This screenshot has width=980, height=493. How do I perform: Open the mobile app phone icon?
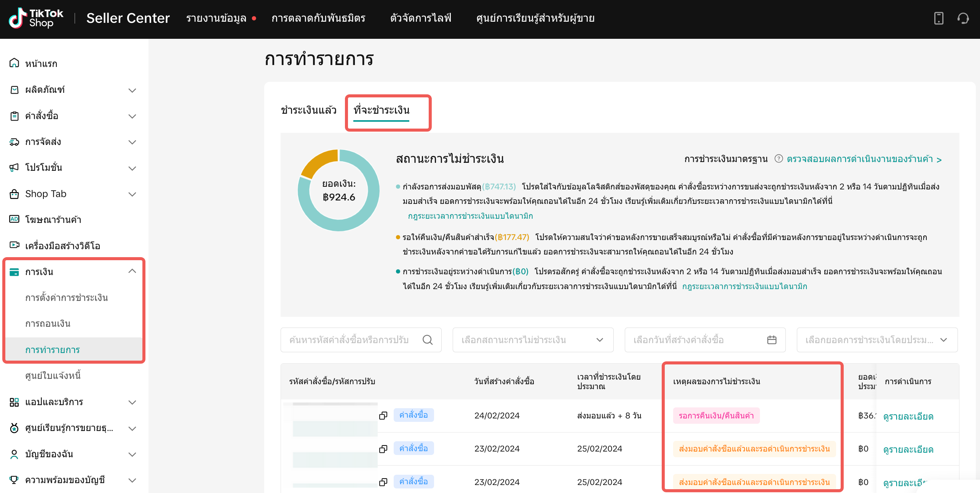939,18
